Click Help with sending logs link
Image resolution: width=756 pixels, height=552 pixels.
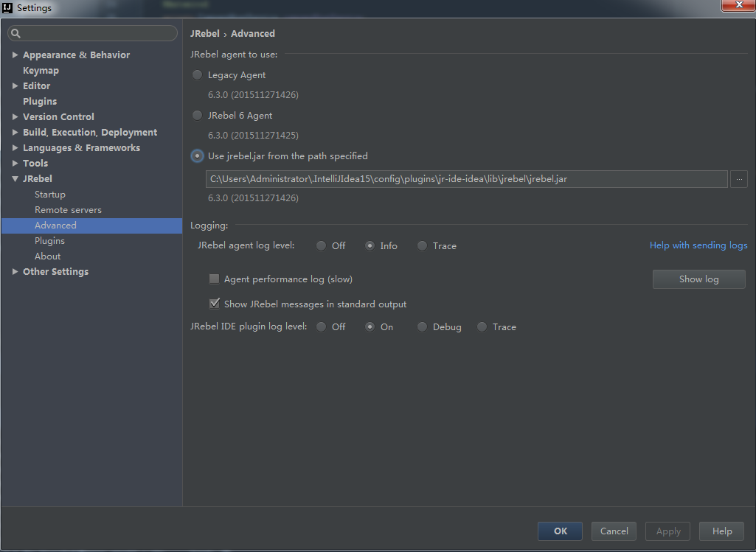coord(698,245)
